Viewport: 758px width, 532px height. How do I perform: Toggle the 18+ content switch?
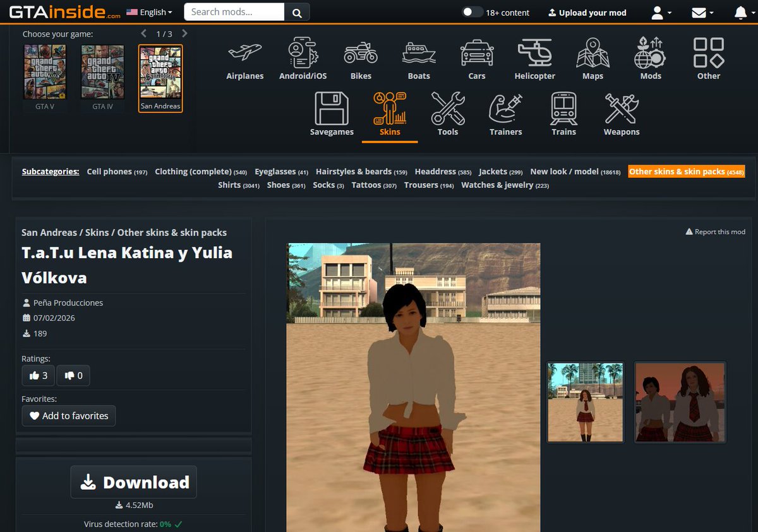coord(472,12)
